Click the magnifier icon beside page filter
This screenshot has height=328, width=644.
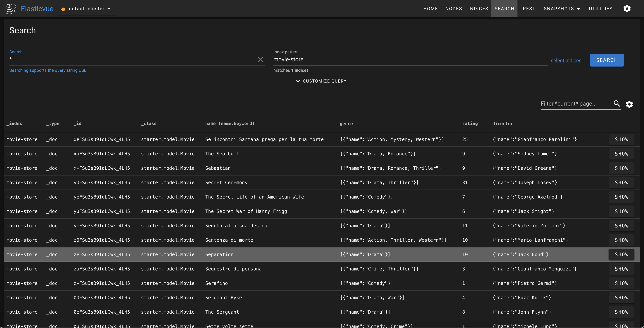[x=616, y=103]
